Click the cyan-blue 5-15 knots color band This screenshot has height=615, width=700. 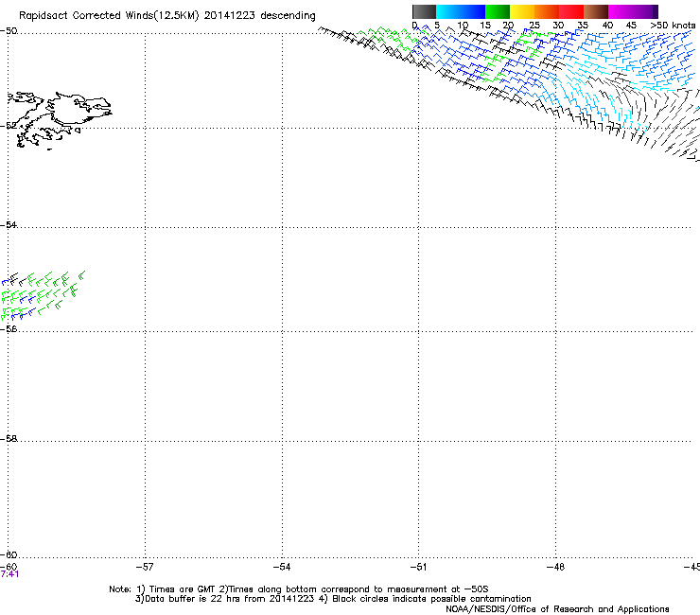click(461, 11)
